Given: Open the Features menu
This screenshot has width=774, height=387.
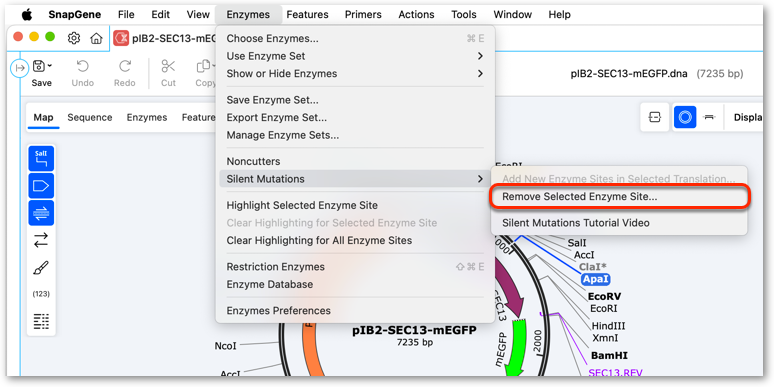Looking at the screenshot, I should coord(308,15).
